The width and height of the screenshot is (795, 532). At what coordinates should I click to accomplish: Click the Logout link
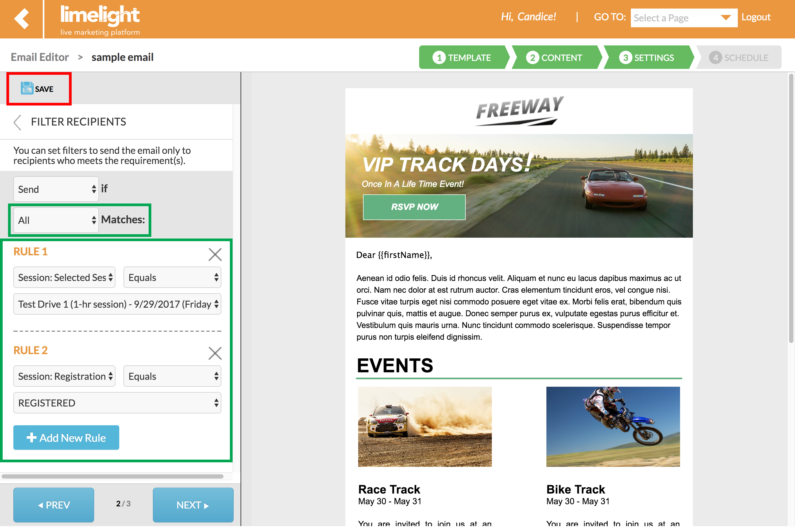pyautogui.click(x=756, y=17)
